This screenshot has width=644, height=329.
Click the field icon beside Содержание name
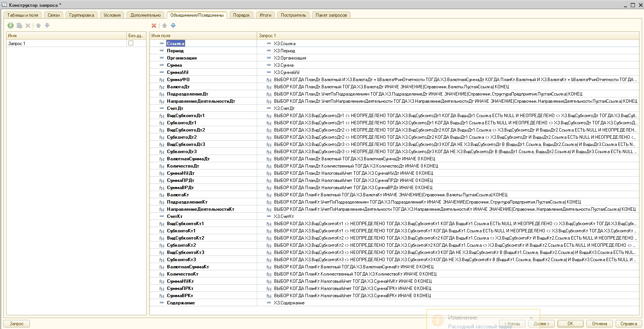click(162, 303)
